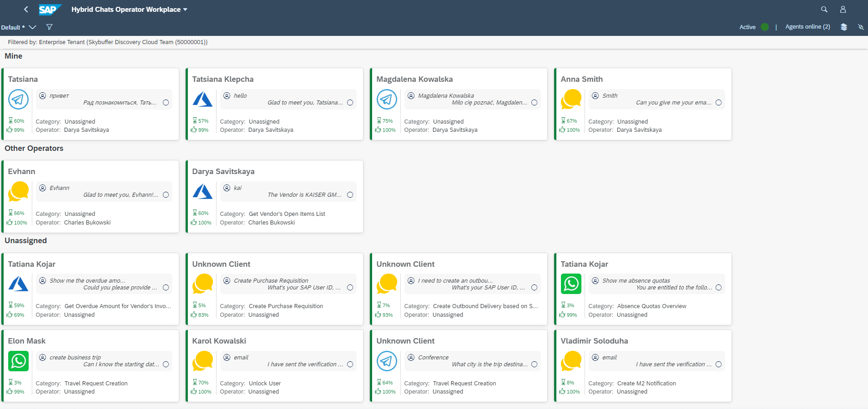This screenshot has height=409, width=868.
Task: Select radio button on Tatsiana Klepcha hello message
Action: 350,103
